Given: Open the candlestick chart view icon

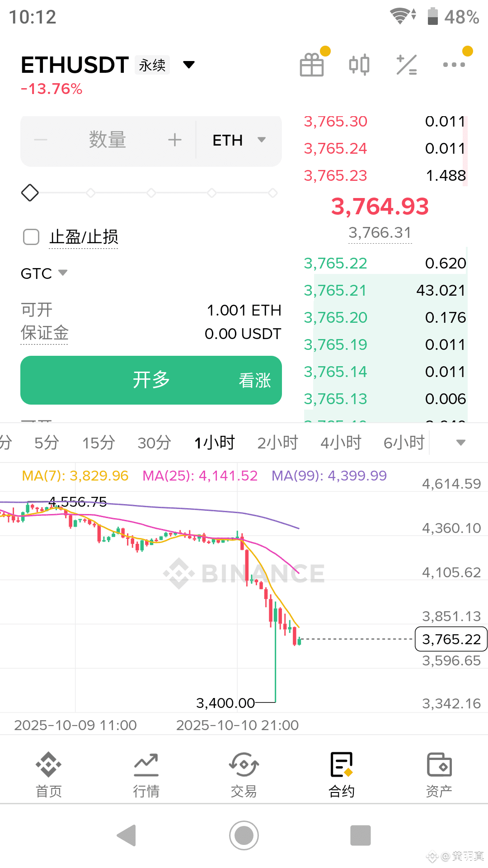Looking at the screenshot, I should [x=359, y=65].
